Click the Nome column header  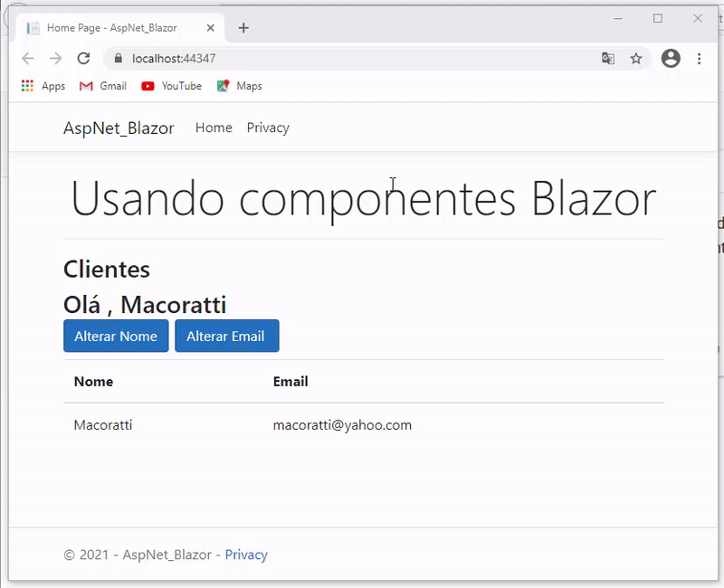93,382
